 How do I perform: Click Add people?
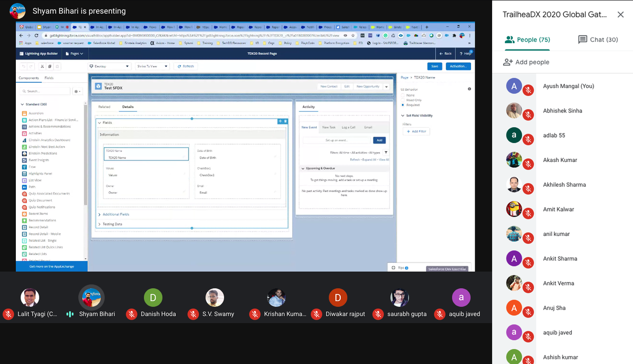click(526, 62)
